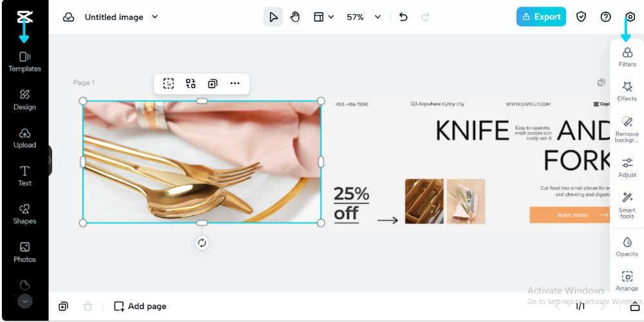644x322 pixels.
Task: Open the Effects panel
Action: [x=627, y=91]
